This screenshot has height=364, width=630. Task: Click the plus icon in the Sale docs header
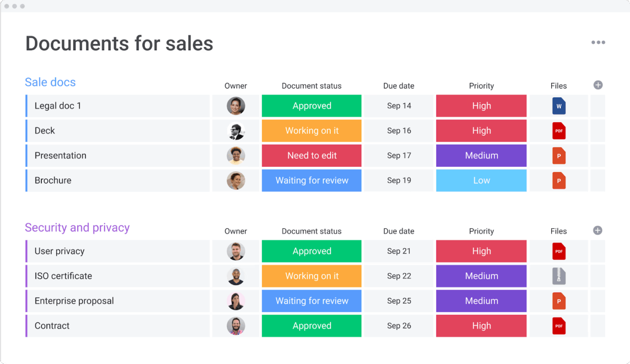tap(598, 84)
